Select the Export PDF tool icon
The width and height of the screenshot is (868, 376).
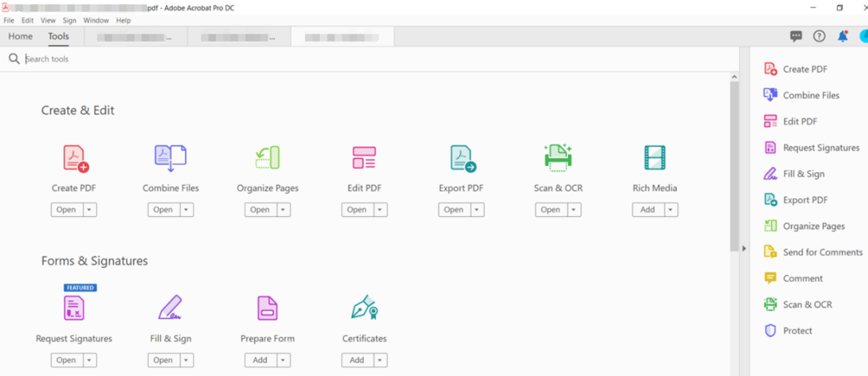point(462,158)
